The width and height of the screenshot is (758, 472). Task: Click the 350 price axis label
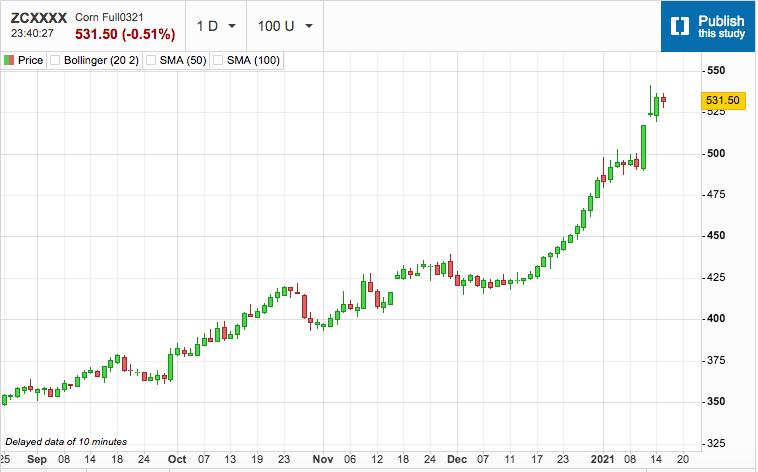[716, 401]
